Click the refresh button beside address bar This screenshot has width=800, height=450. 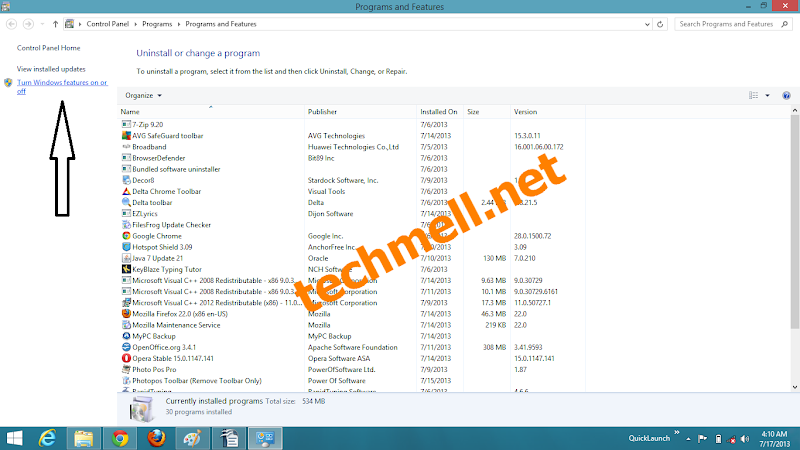(660, 24)
